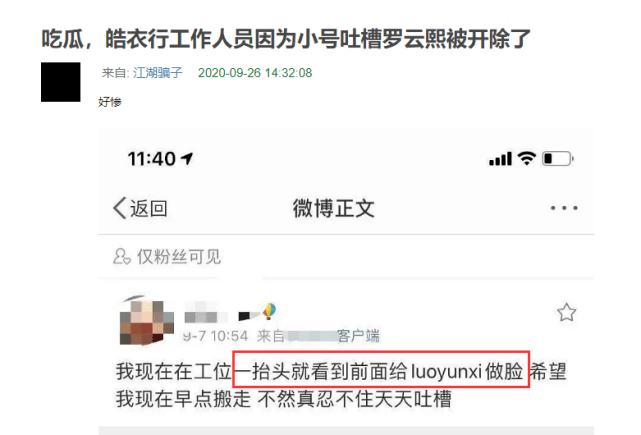Tap the battery status icon
641x435 pixels.
pyautogui.click(x=558, y=159)
